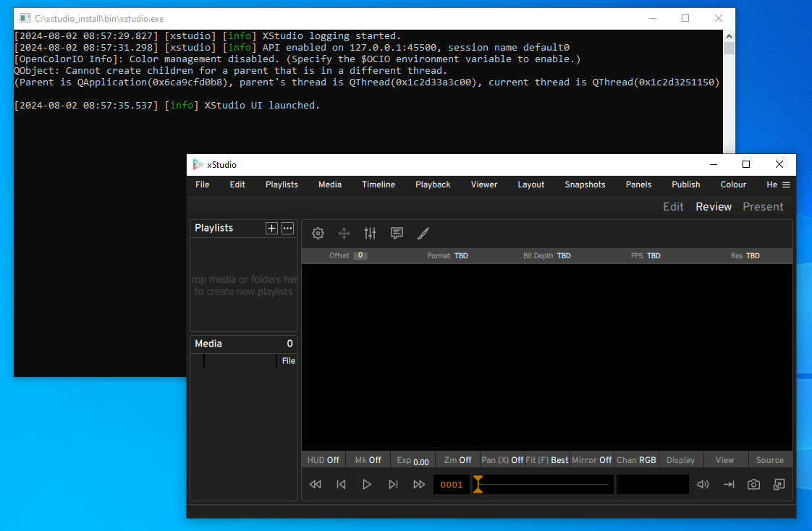Viewport: 812px width, 531px height.
Task: Select the brush drawing tool
Action: click(423, 233)
